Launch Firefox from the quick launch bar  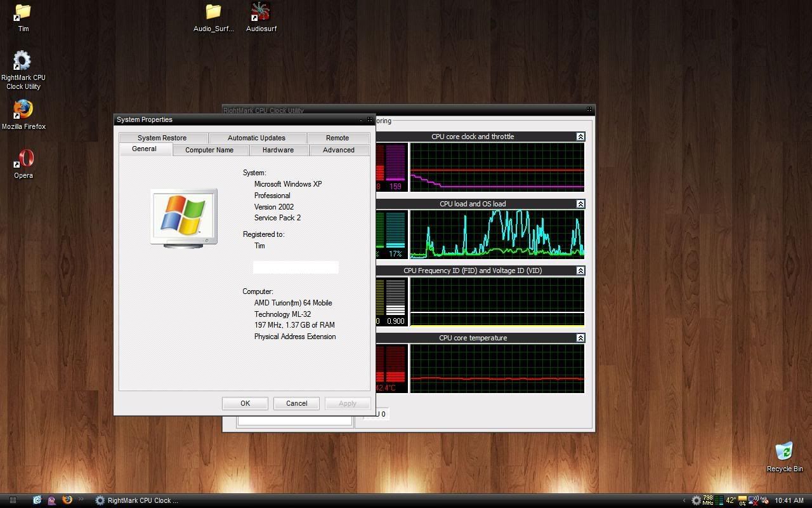coord(67,500)
